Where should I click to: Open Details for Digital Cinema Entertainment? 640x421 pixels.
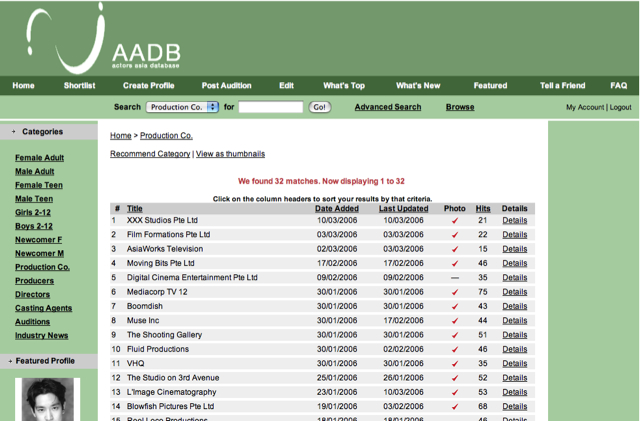coord(515,278)
